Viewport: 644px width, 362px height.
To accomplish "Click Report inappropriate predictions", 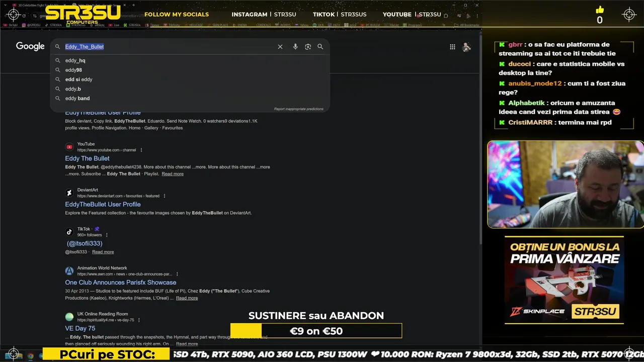I will [x=298, y=109].
